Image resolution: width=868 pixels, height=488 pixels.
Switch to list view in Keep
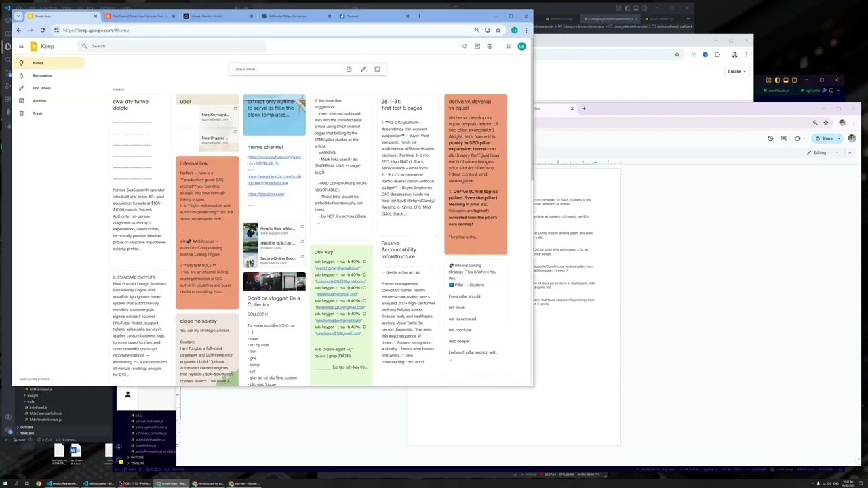(477, 46)
